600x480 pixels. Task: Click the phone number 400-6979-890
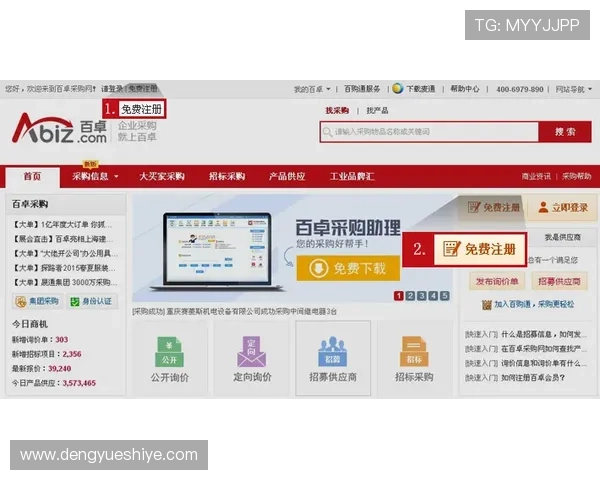[x=520, y=89]
